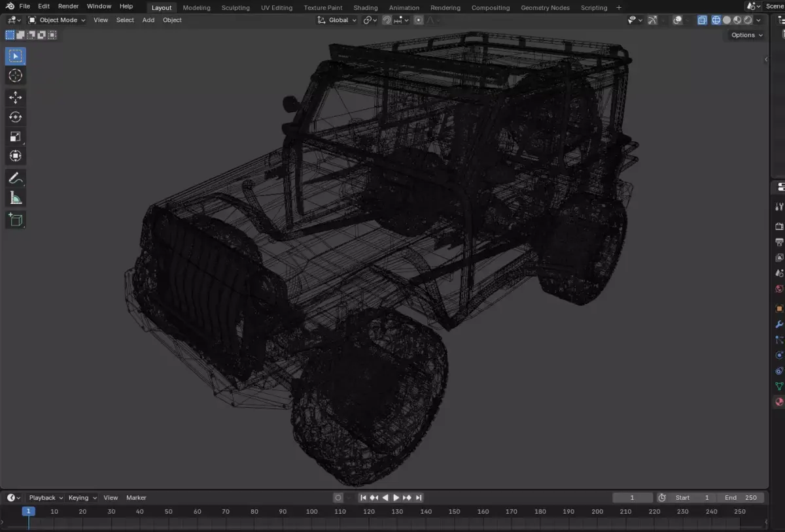Select the Select Box tool
This screenshot has height=532, width=785.
[x=16, y=56]
